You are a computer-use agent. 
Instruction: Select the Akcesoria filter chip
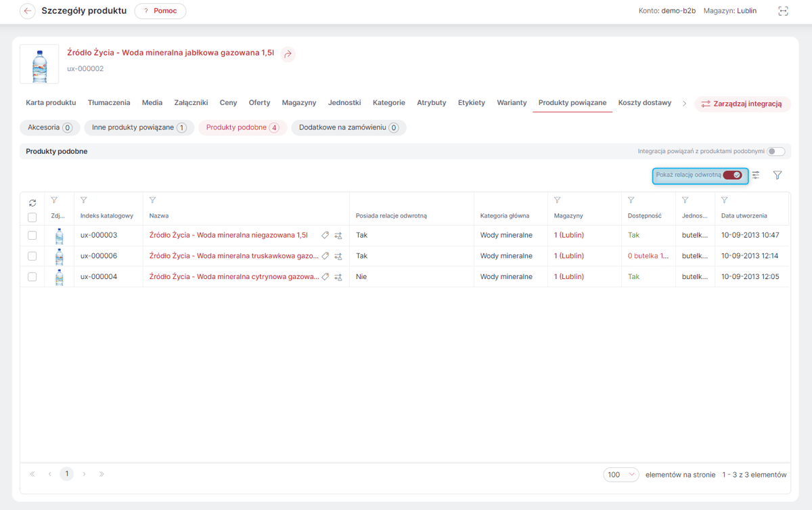pyautogui.click(x=50, y=127)
